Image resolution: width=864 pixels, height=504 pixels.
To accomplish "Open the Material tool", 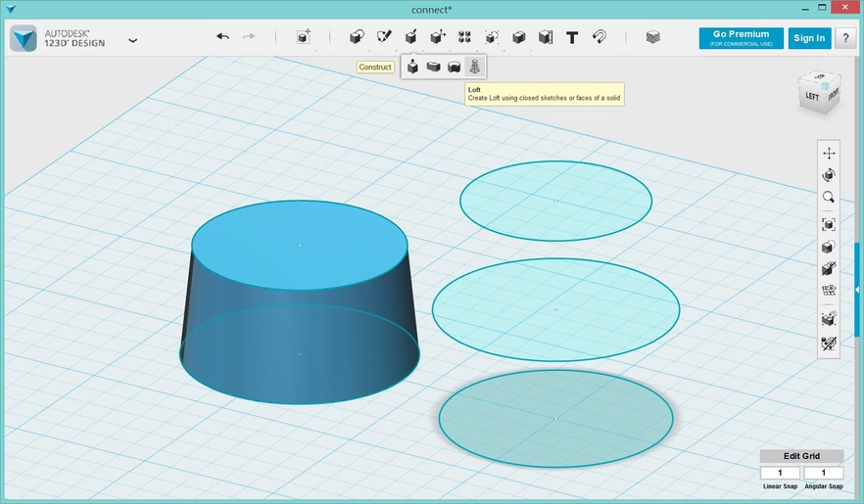I will click(x=653, y=37).
